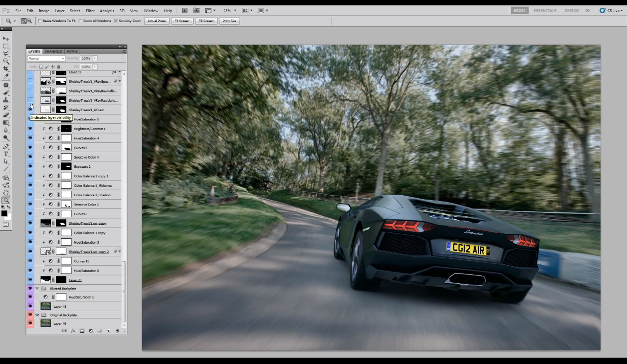Viewport: 627px width, 364px height.
Task: Select the Magic Wand tool
Action: (x=6, y=61)
